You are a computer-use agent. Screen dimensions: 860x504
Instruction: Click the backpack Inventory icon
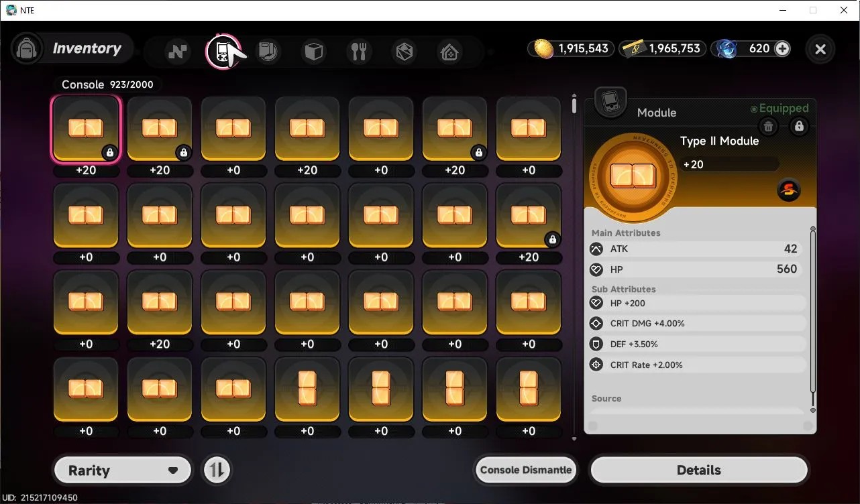(x=27, y=49)
